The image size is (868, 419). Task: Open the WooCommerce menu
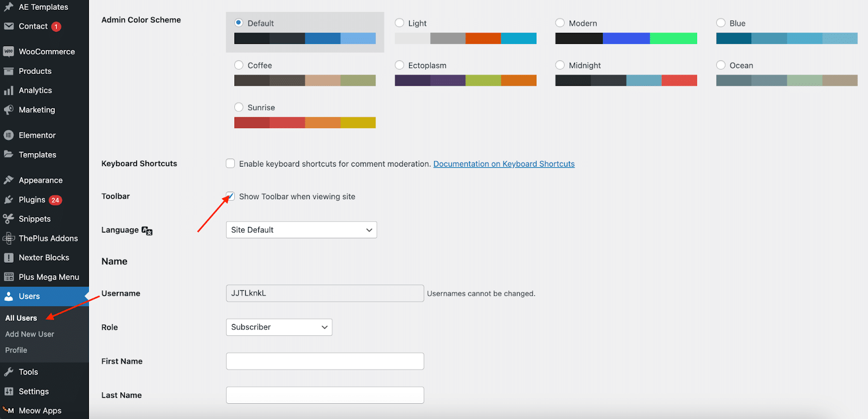47,52
